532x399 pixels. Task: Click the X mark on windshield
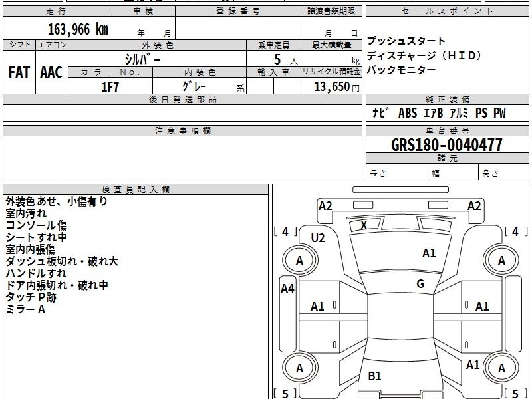(x=364, y=225)
